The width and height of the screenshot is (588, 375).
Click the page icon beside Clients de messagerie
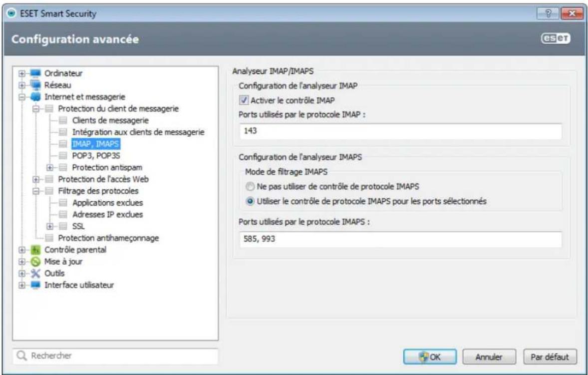point(63,120)
